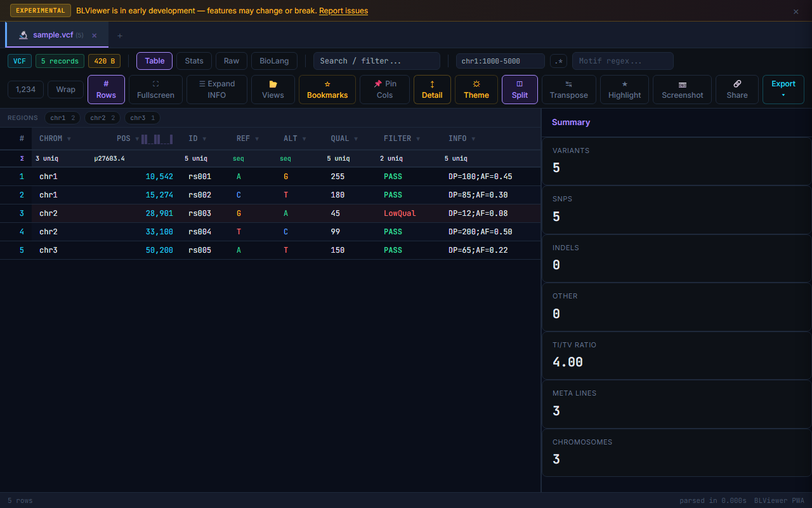Click the Expand INFO button
This screenshot has width=812, height=508.
[x=216, y=89]
